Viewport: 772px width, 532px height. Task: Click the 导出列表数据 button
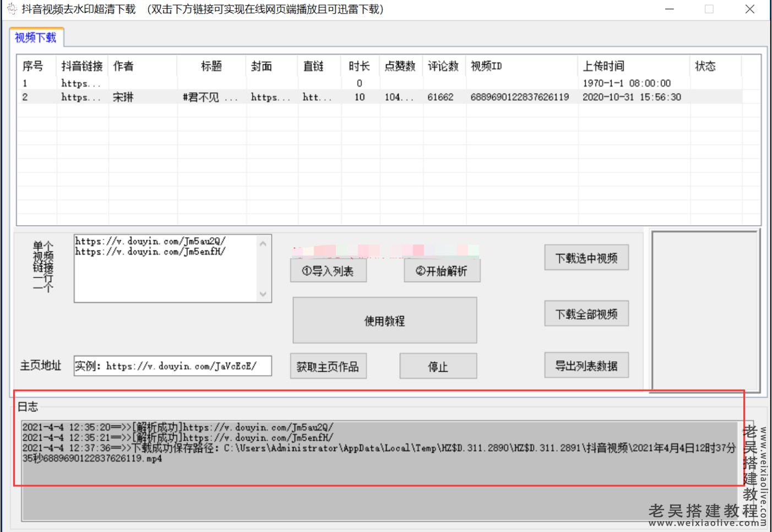[x=586, y=366]
